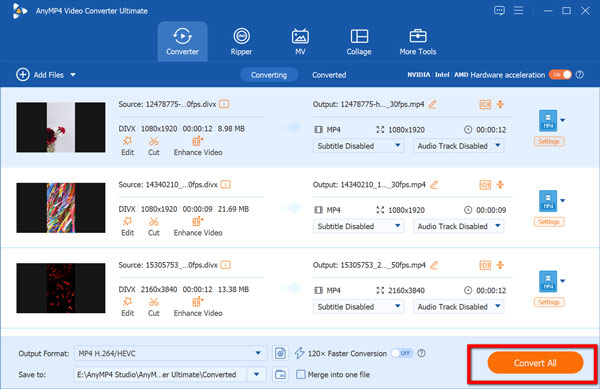Viewport: 600px width, 389px height.
Task: Open Subtitle Disabled dropdown for 15305753 file
Action: (x=359, y=306)
